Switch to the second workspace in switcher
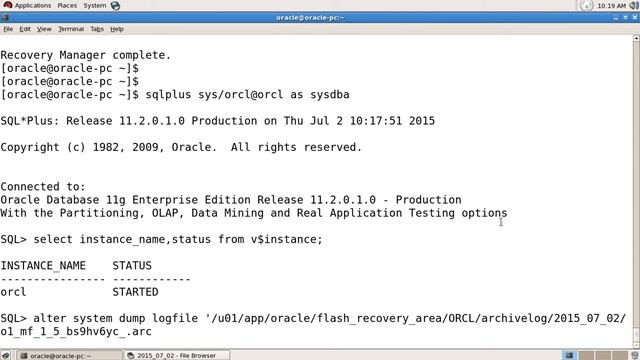Screen dimensions: 640x360 click(587, 356)
